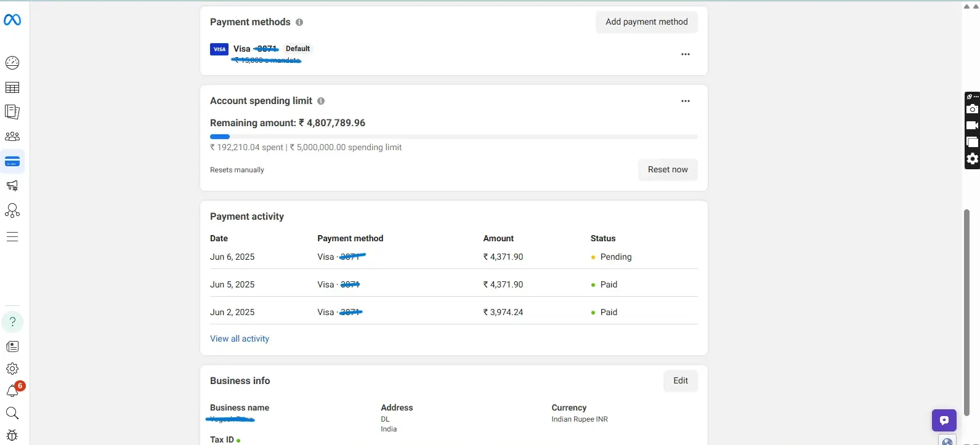980x445 pixels.
Task: Select the Billing card icon in sidebar
Action: tap(12, 162)
